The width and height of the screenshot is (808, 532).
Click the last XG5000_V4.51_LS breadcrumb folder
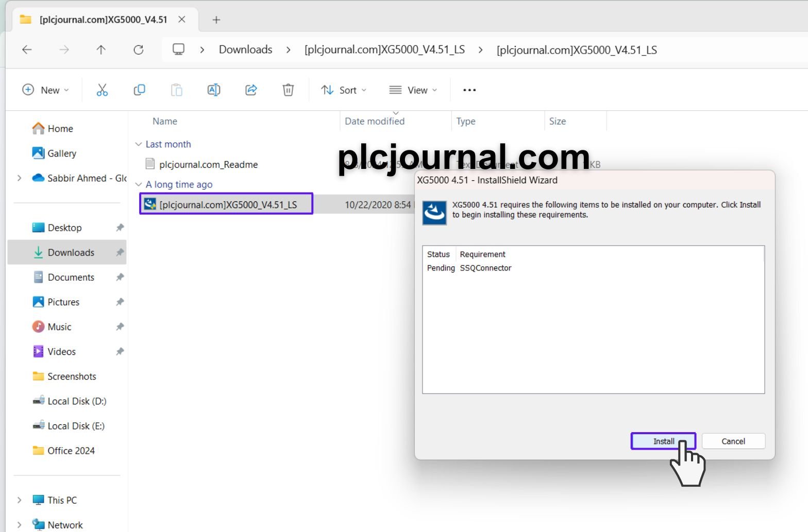pyautogui.click(x=577, y=50)
